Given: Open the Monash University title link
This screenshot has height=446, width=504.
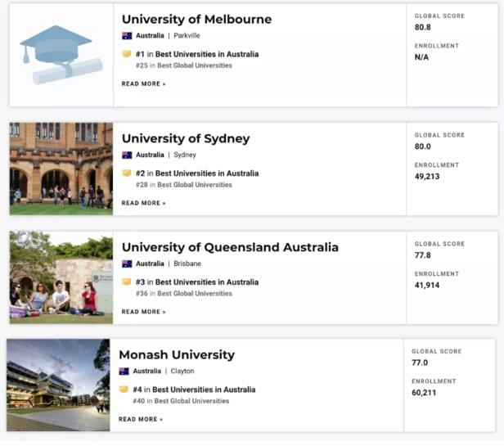Looking at the screenshot, I should tap(177, 354).
